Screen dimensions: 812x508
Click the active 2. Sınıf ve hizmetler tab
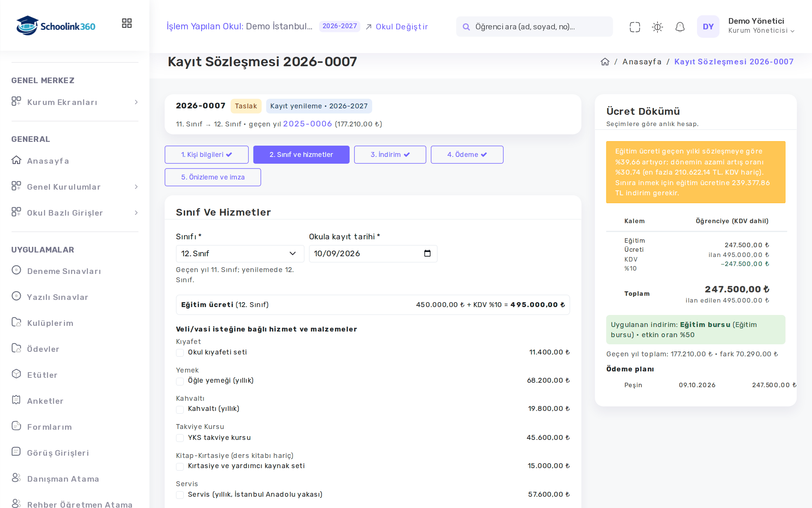[x=301, y=155]
